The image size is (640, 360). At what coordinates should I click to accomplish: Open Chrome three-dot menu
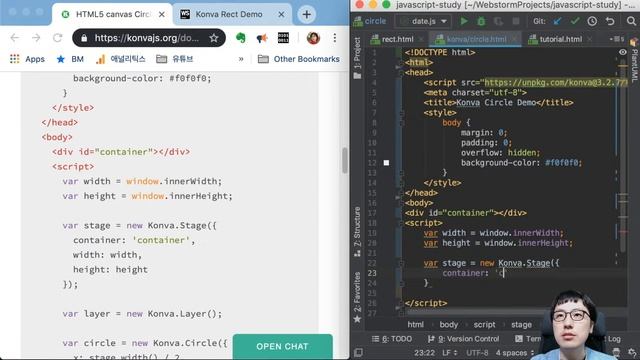[x=335, y=38]
